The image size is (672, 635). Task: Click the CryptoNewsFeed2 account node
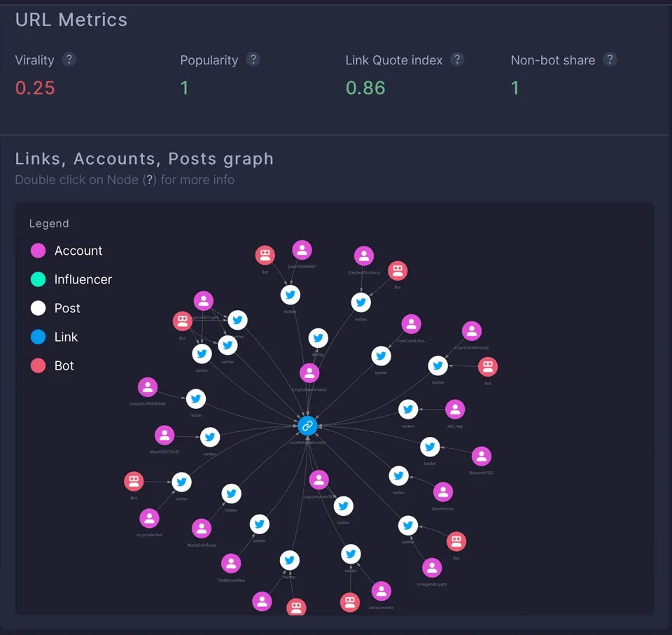point(309,373)
